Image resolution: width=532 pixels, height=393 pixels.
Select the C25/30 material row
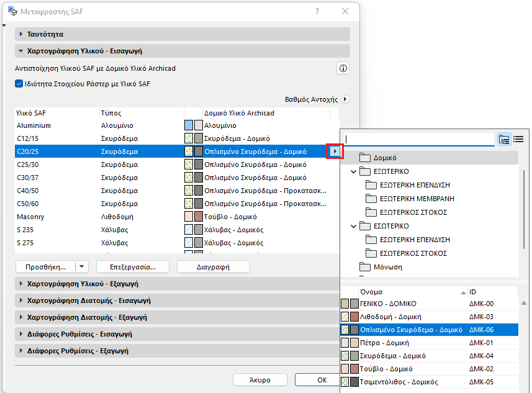(x=177, y=165)
